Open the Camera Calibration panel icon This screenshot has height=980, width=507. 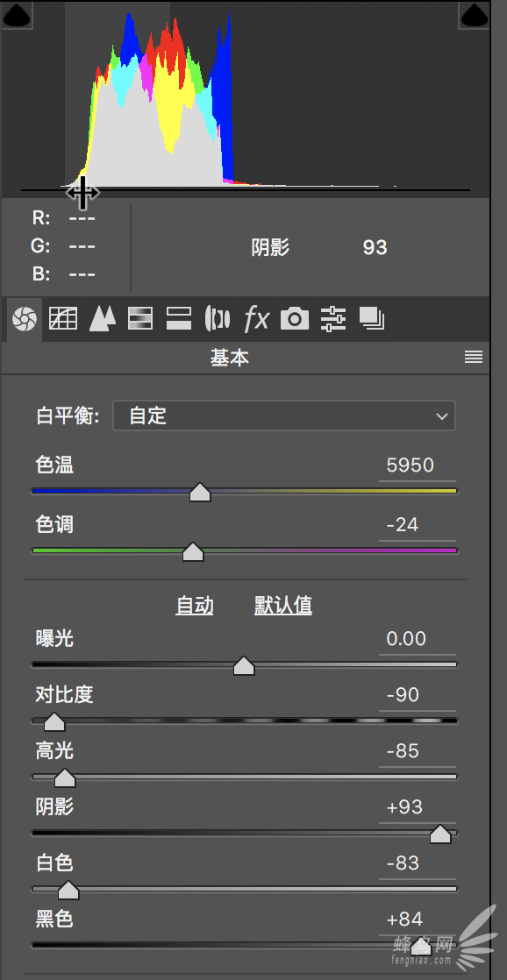click(x=295, y=319)
